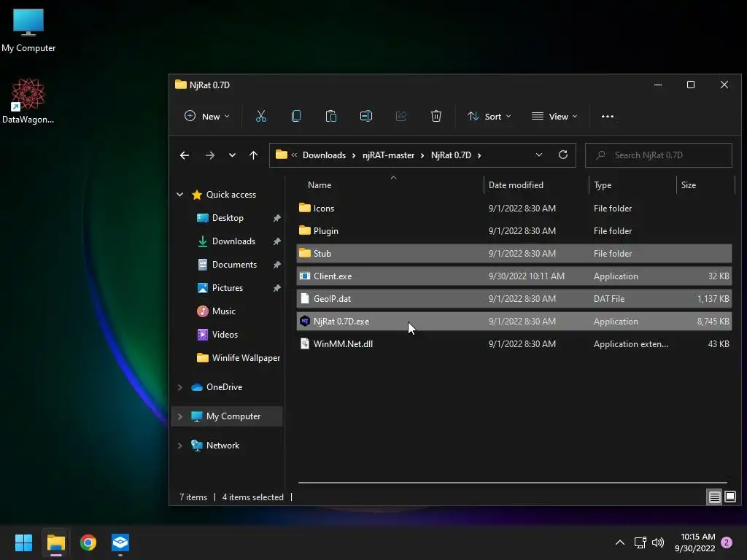Viewport: 747px width, 560px height.
Task: Open the blue box app on taskbar
Action: pos(120,542)
